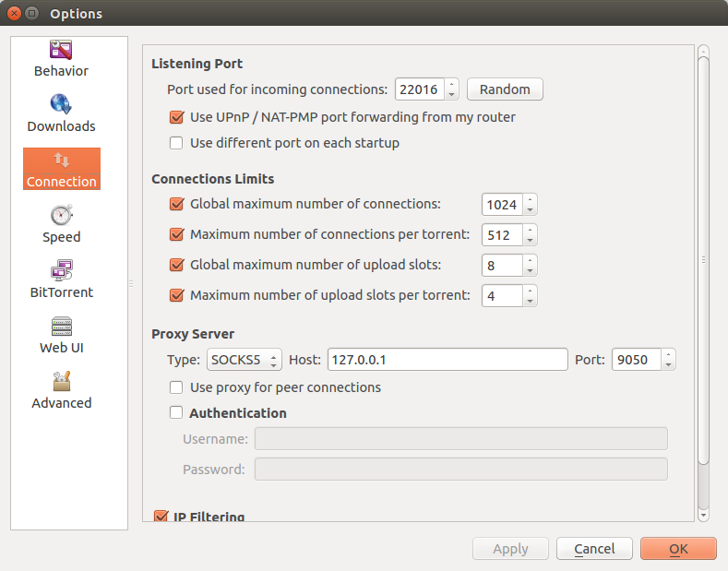The width and height of the screenshot is (728, 571).
Task: Click the vertical scrollbar down arrow
Action: (x=703, y=515)
